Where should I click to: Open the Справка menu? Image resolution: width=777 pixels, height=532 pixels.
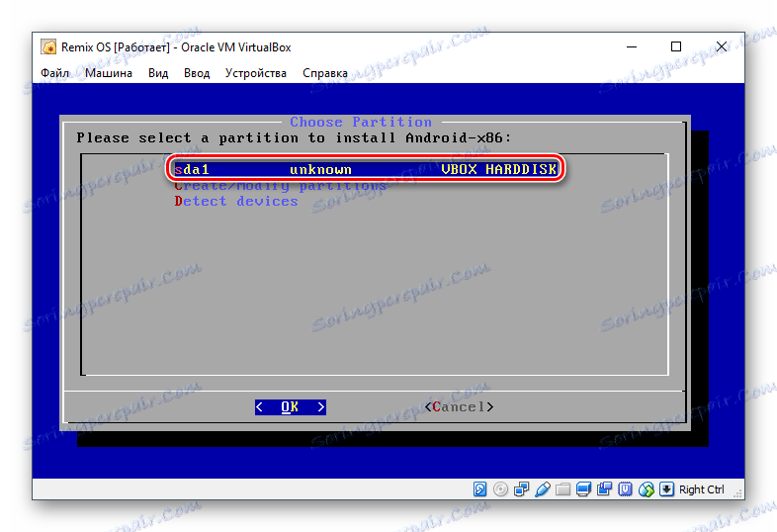click(x=325, y=73)
